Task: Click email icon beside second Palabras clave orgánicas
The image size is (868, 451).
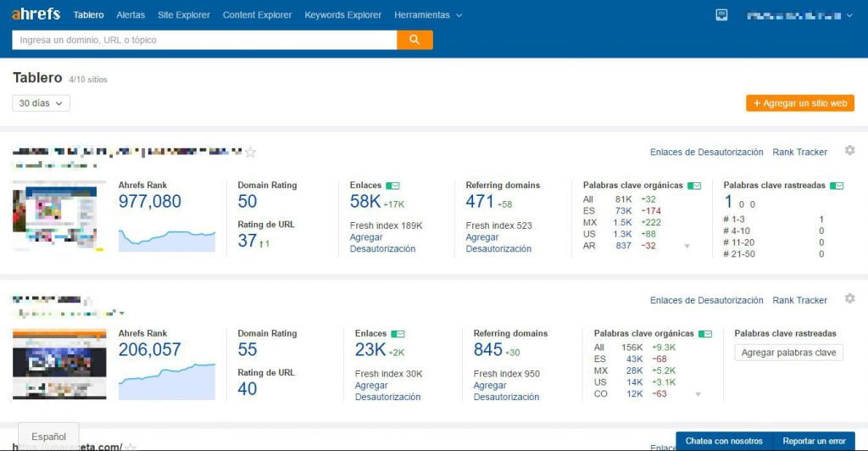Action: point(705,334)
